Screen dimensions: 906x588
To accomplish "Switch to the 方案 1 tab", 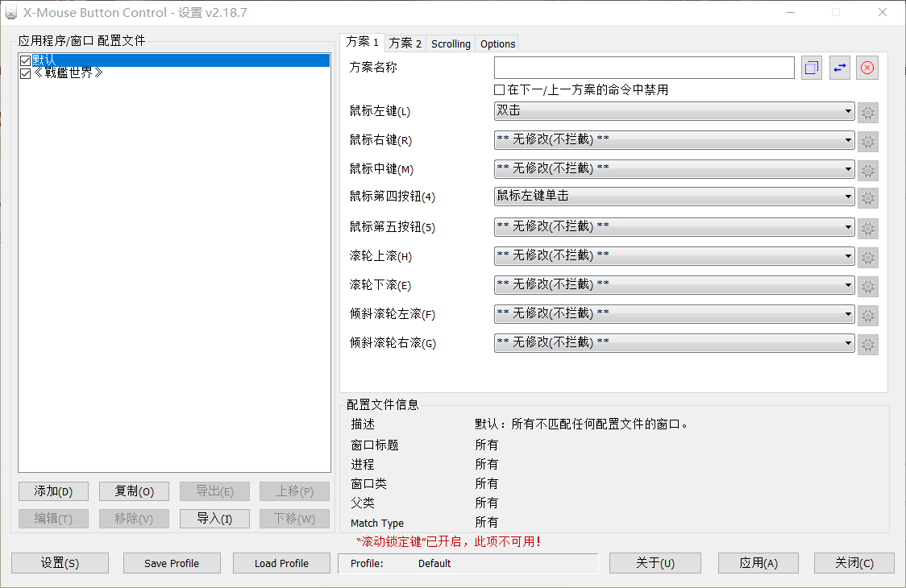I will click(362, 42).
